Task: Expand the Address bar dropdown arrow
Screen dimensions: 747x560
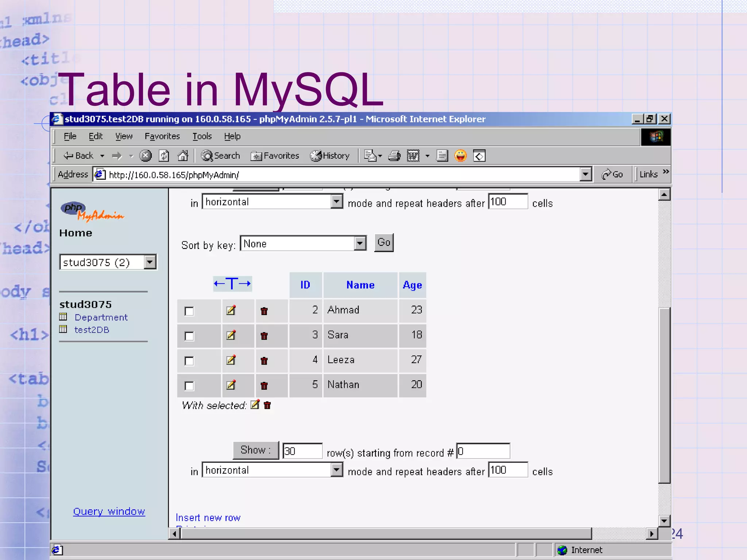Action: [x=585, y=175]
